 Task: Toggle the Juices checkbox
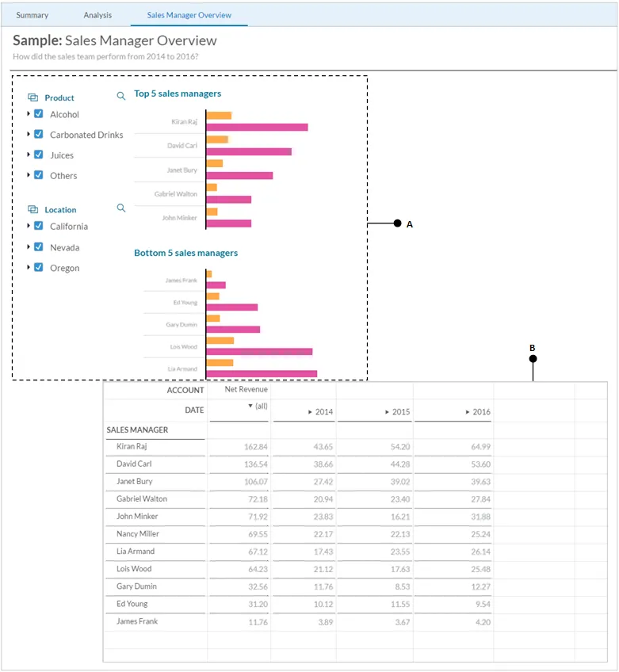(x=38, y=155)
